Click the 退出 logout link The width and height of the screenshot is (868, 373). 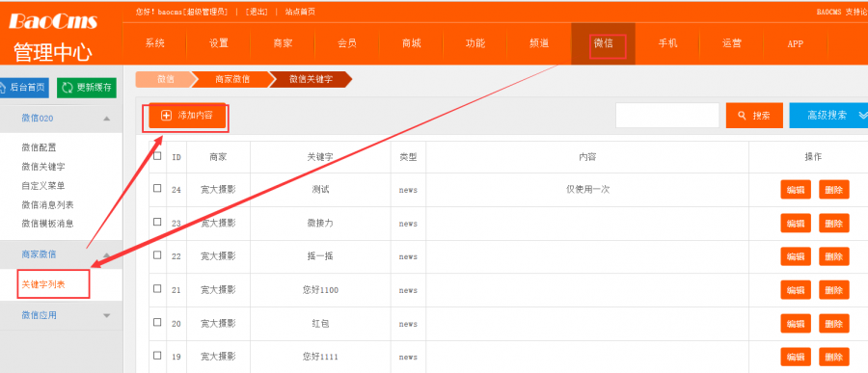257,12
